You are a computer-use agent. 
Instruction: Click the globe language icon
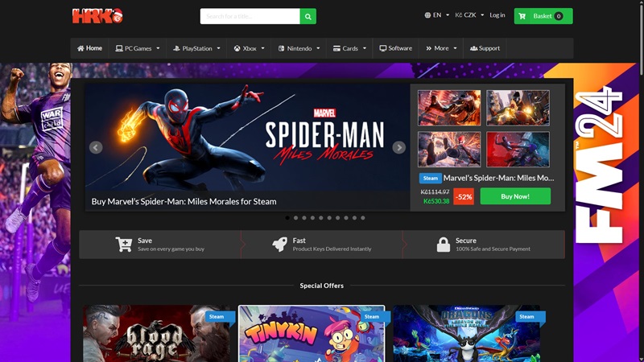tap(427, 15)
